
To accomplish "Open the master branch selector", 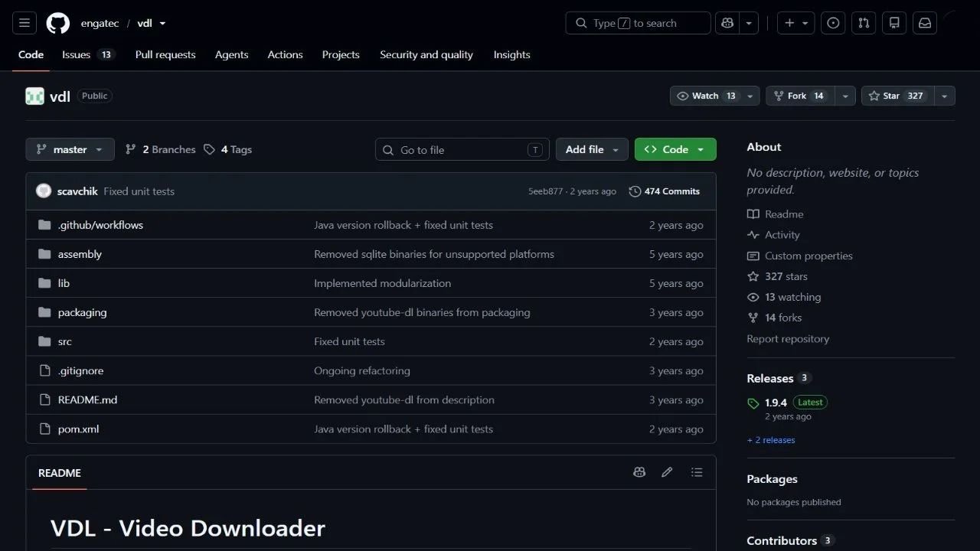I will (x=70, y=149).
